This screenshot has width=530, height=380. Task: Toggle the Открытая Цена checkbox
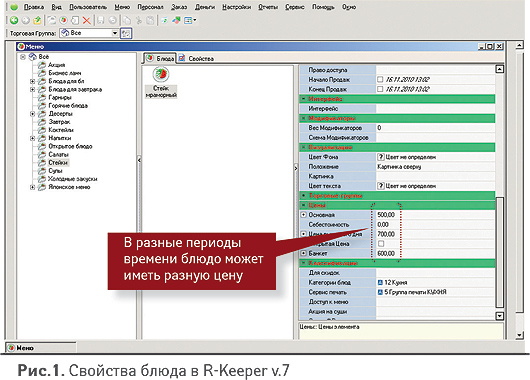click(381, 243)
